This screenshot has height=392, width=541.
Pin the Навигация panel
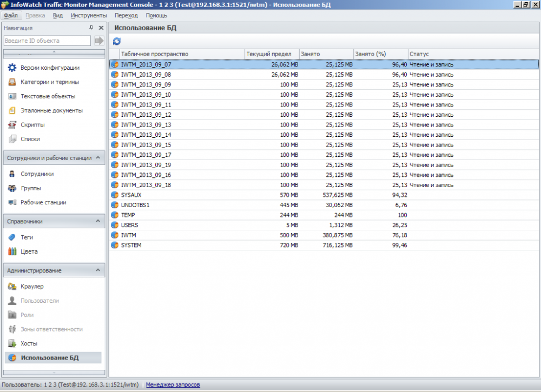click(x=91, y=28)
